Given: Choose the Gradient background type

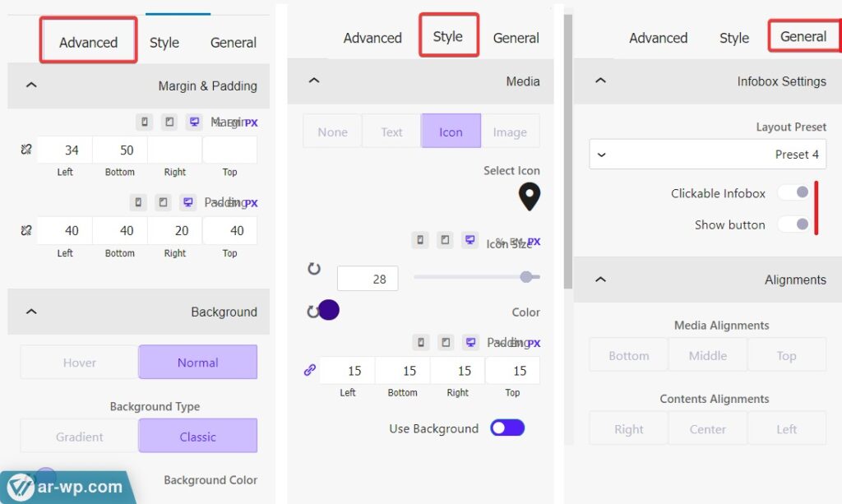Looking at the screenshot, I should tap(80, 437).
